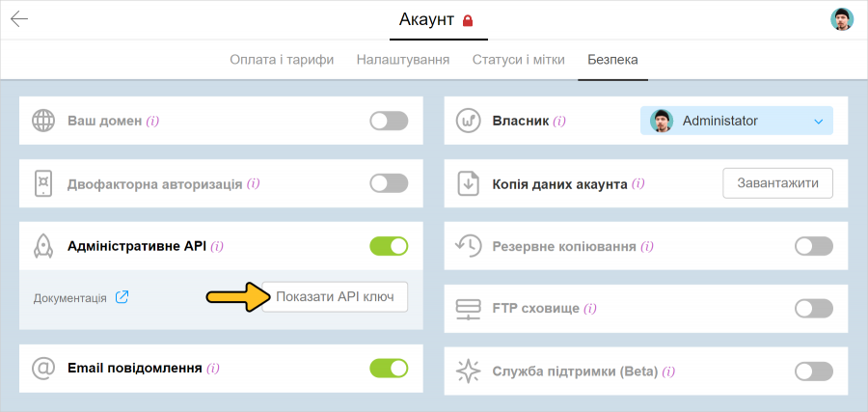Click the red lock icon beside Акаунт
This screenshot has width=868, height=412.
click(469, 20)
